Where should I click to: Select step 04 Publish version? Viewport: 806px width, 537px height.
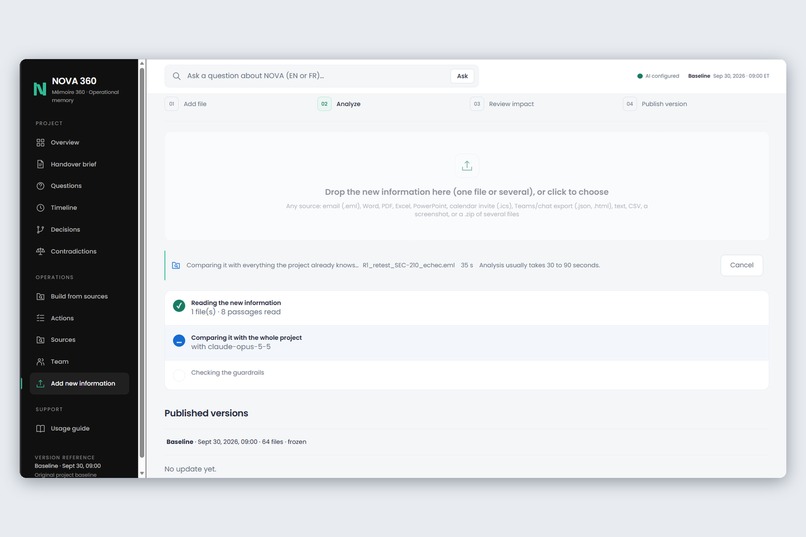pos(655,104)
